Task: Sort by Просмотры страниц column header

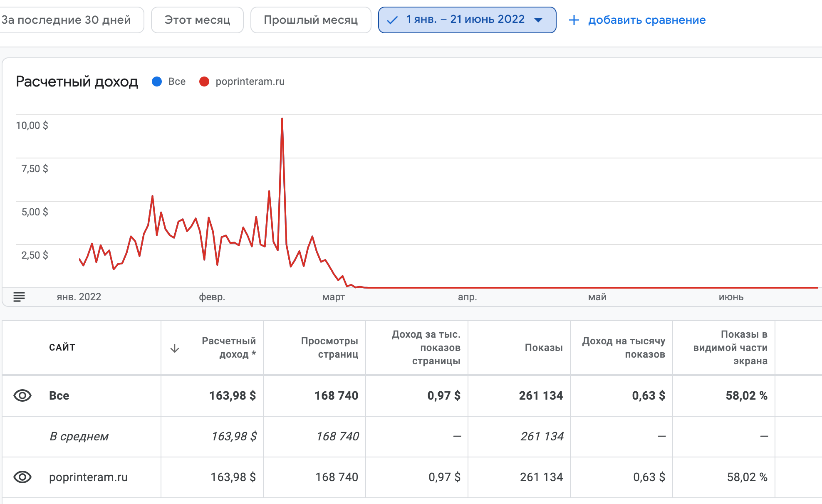Action: pyautogui.click(x=329, y=347)
